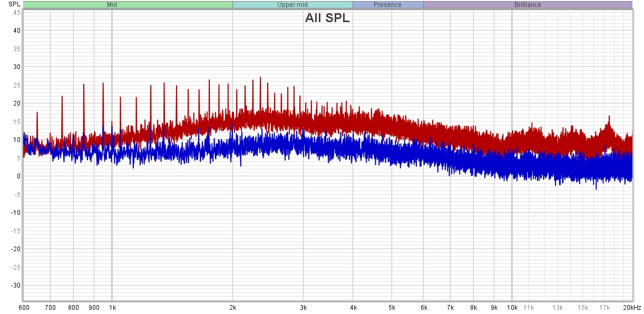Screen dimensions: 644x314
Task: Click the 800 Hz axis label
Action: (73, 307)
